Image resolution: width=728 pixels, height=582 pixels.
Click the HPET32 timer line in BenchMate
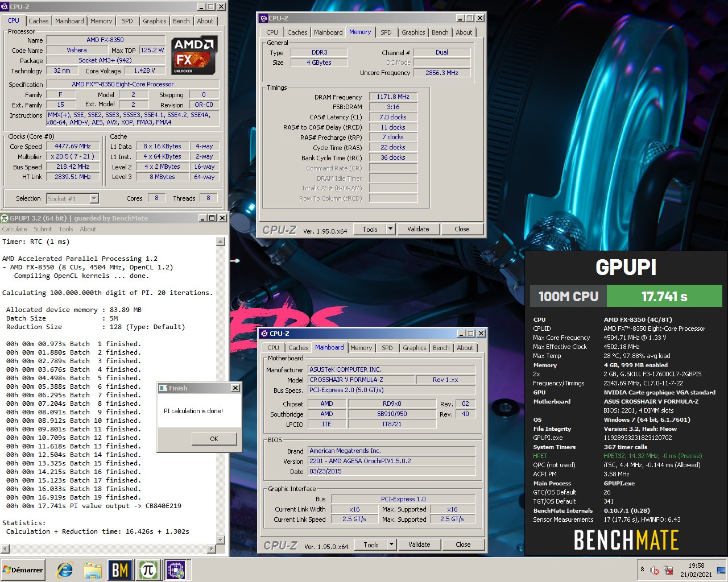pos(653,456)
